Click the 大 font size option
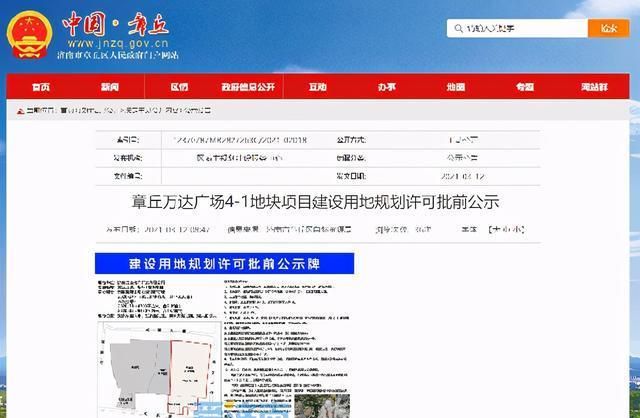The width and height of the screenshot is (640, 418). pos(496,229)
